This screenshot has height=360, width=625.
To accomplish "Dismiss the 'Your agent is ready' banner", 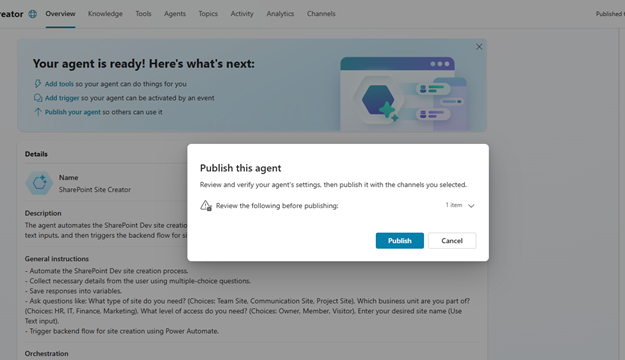I will 479,47.
